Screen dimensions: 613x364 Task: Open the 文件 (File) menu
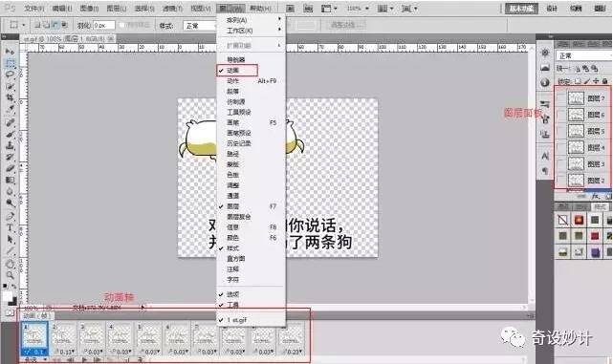click(x=34, y=9)
